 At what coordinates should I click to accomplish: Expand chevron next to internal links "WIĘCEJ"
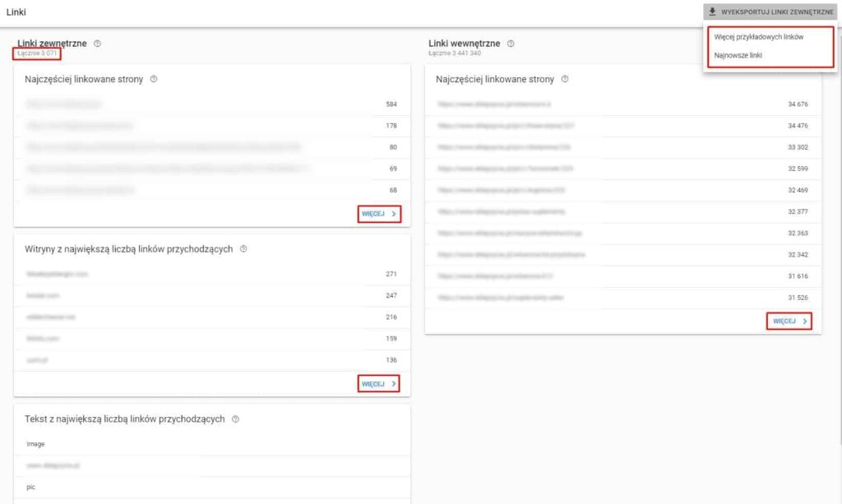pyautogui.click(x=806, y=321)
